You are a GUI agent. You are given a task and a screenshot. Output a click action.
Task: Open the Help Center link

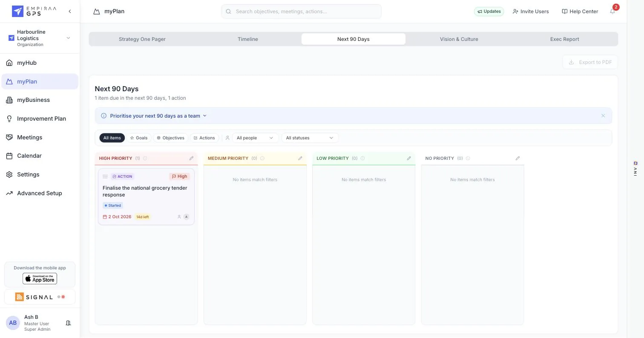(580, 12)
